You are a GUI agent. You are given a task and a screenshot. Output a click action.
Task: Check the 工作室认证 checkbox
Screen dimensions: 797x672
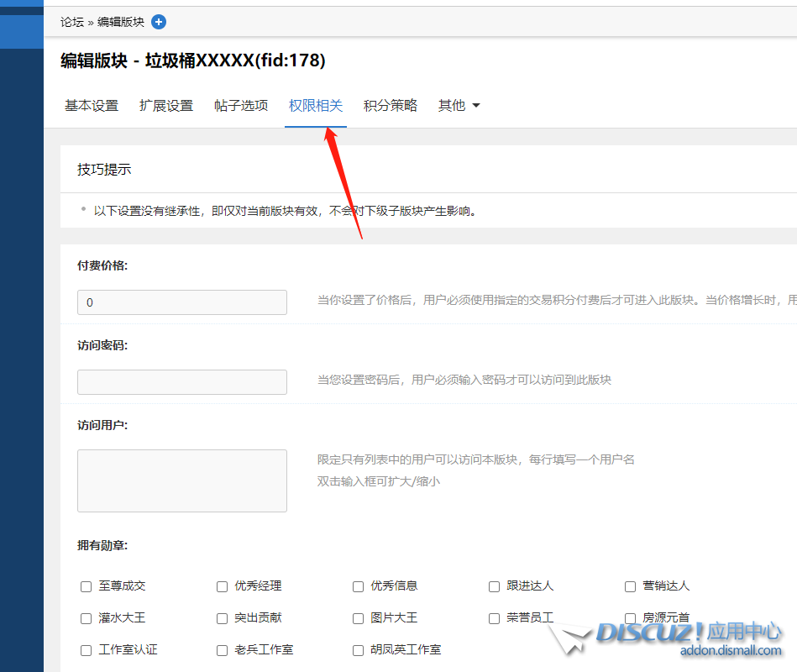click(86, 650)
